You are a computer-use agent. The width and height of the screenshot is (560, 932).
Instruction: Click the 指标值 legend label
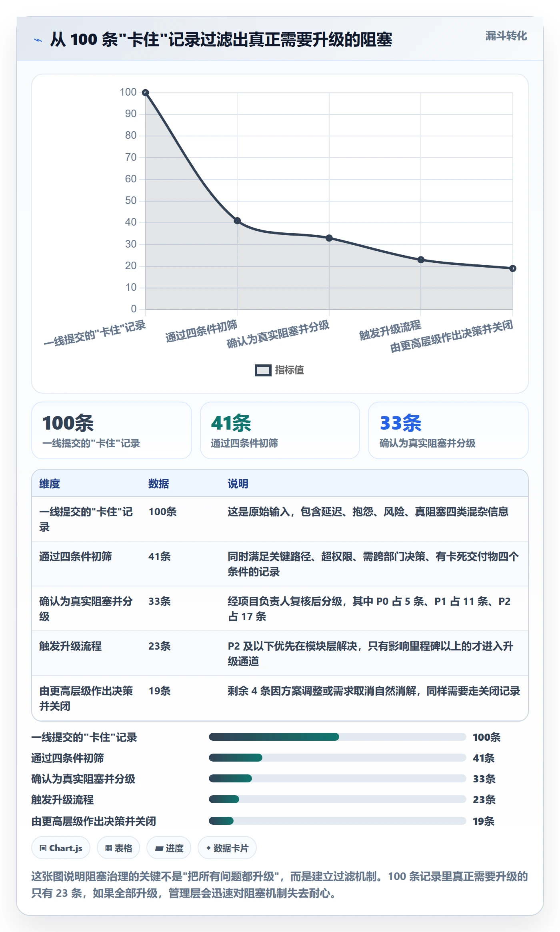click(x=290, y=370)
